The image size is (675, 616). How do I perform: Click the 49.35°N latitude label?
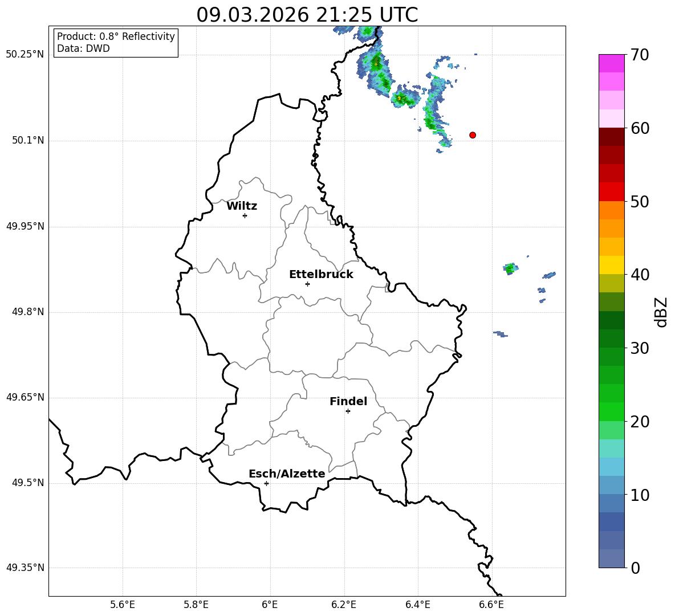point(25,568)
